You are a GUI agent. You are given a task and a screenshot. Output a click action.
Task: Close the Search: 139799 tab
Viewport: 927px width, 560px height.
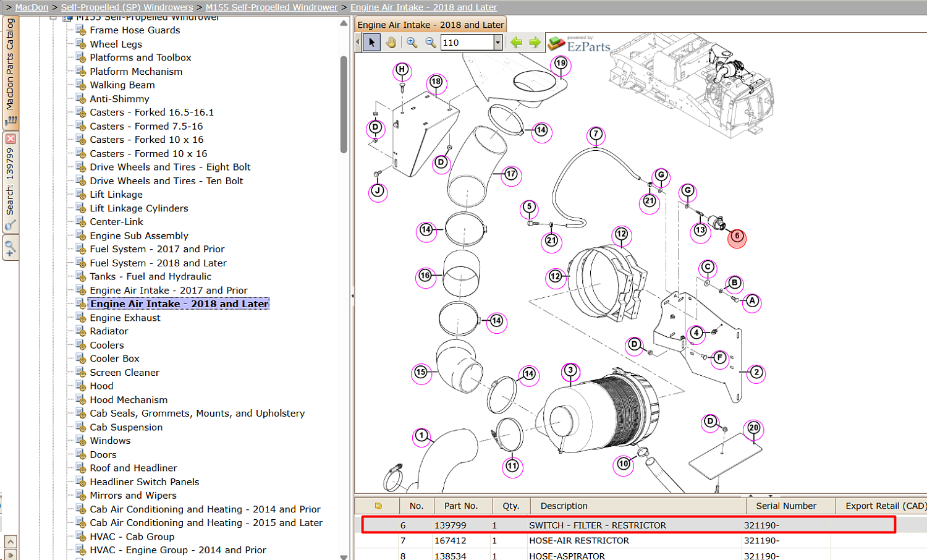[11, 139]
